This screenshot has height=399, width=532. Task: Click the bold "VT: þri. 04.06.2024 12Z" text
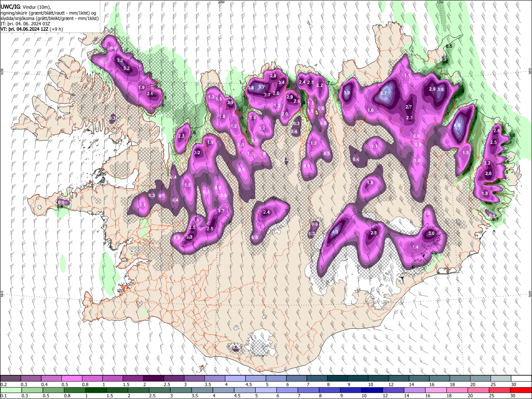click(24, 29)
